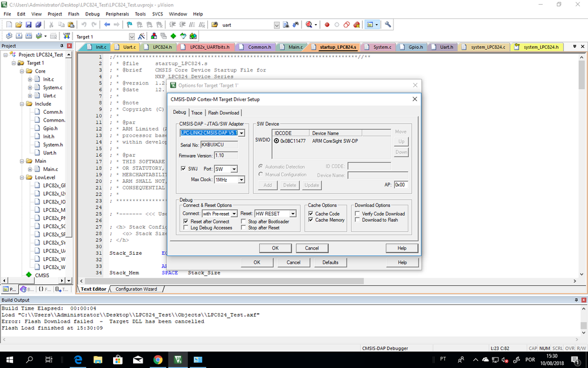Open the Max Clock 1MHz dropdown

click(242, 179)
